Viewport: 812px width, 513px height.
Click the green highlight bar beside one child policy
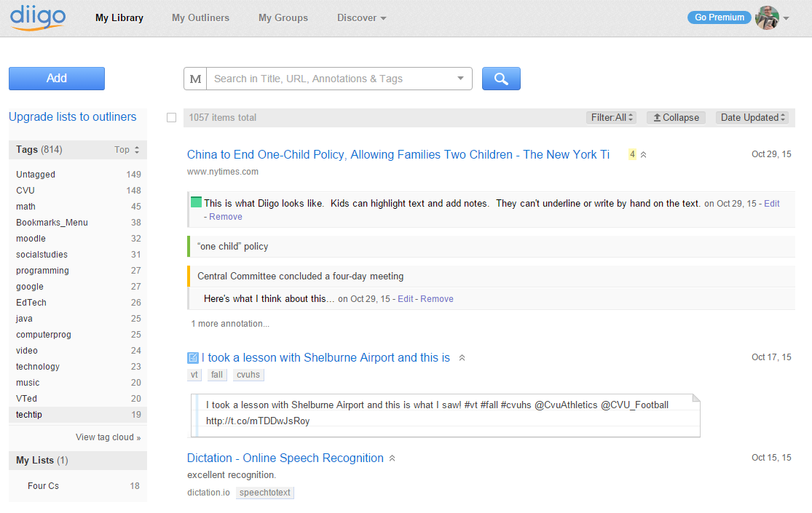(189, 247)
